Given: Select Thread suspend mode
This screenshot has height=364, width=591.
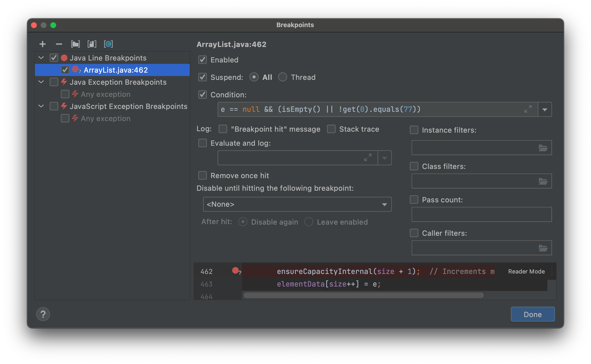Looking at the screenshot, I should 283,77.
